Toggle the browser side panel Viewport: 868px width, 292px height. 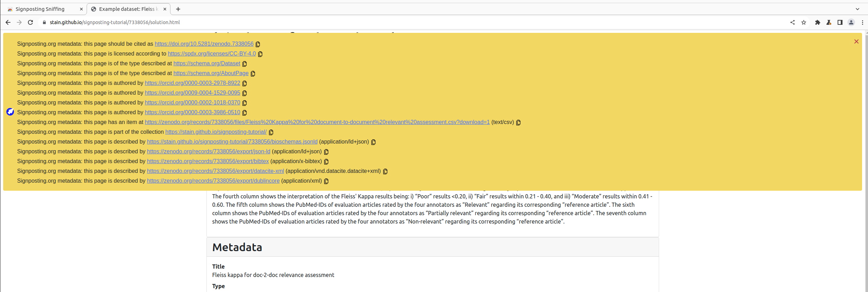pos(840,22)
